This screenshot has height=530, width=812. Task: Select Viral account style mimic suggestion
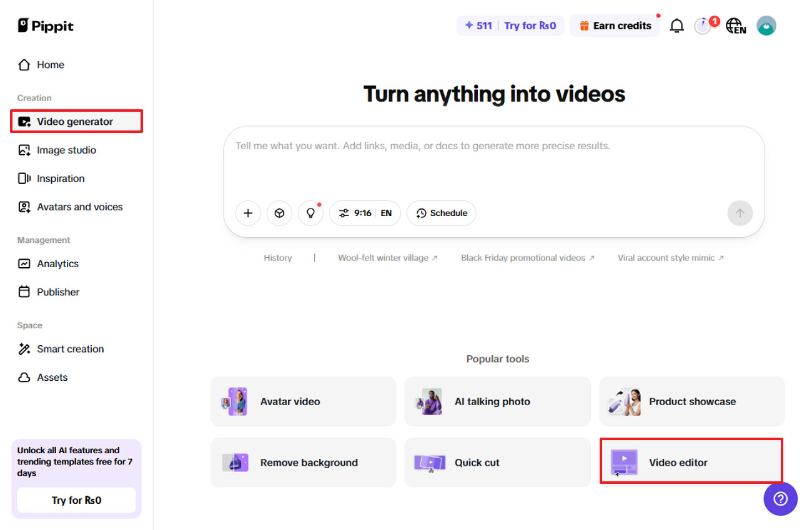click(671, 258)
